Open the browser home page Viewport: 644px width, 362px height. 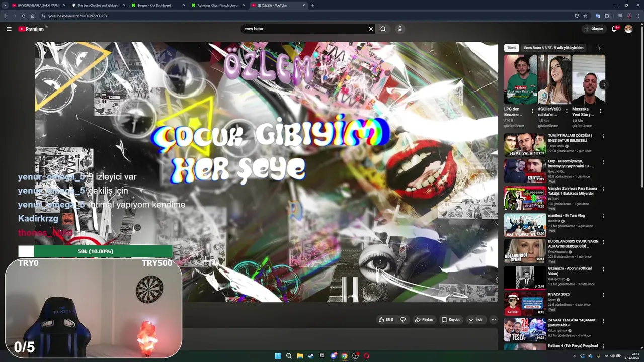click(x=32, y=16)
